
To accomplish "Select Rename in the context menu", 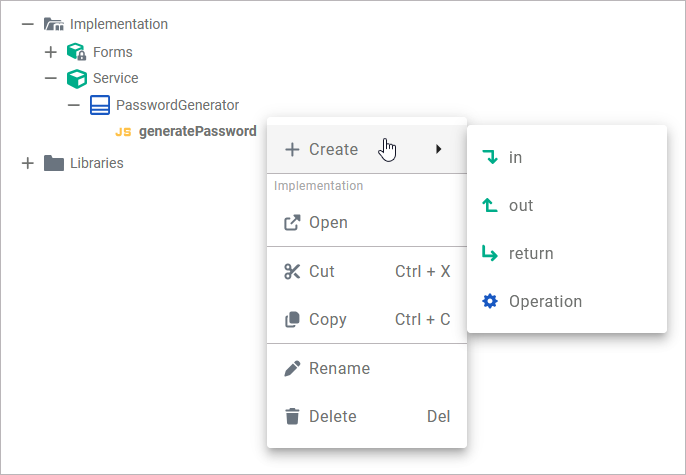I will (339, 368).
